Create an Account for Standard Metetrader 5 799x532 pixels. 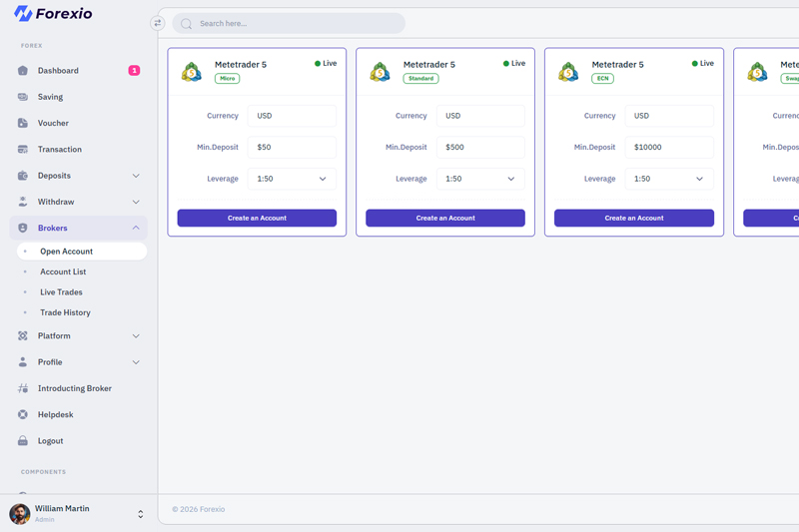click(444, 218)
